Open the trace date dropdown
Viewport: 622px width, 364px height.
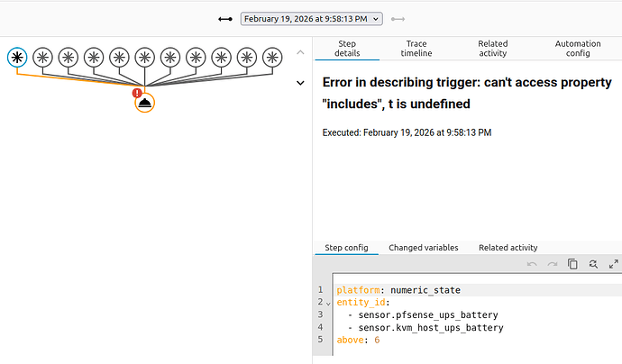[x=311, y=19]
